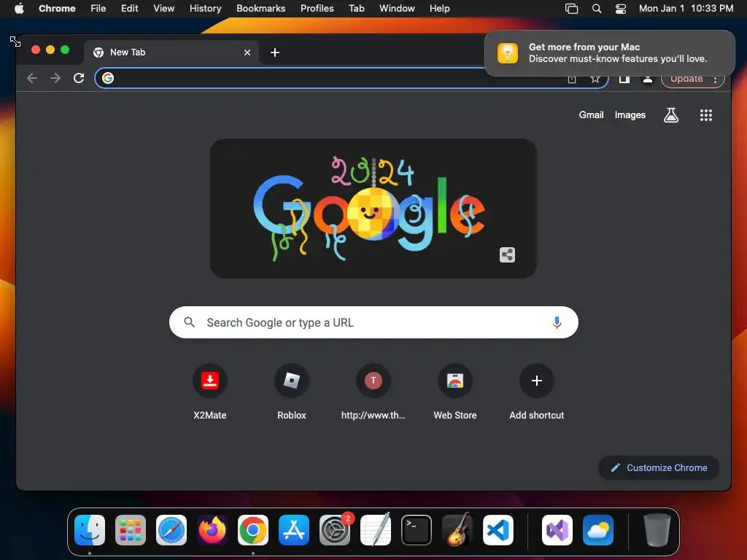Start voice search with microphone icon

point(557,322)
